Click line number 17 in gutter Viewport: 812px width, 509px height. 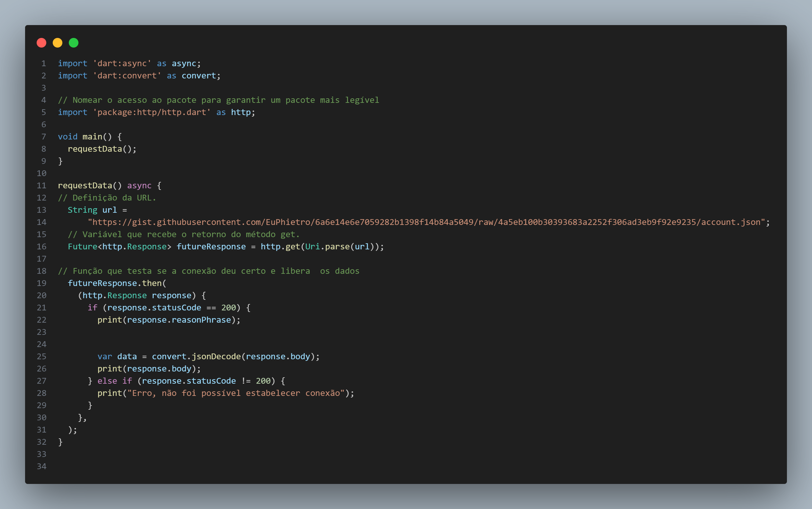tap(42, 259)
